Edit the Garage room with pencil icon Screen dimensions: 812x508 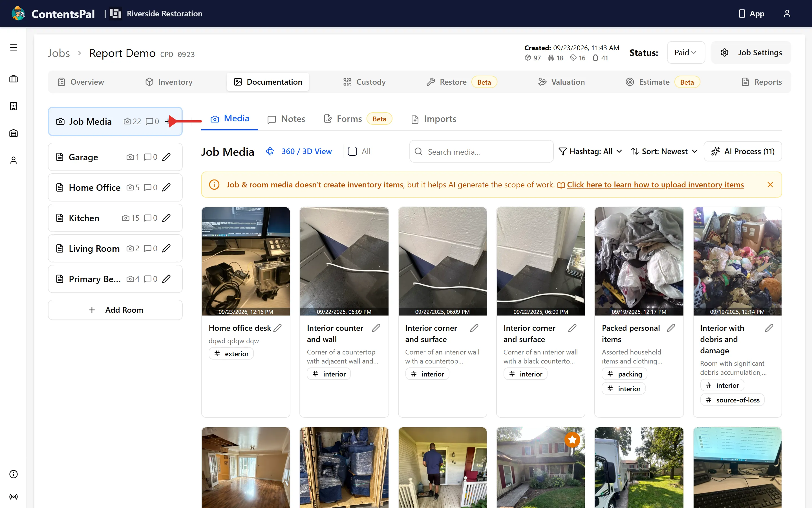pos(166,157)
